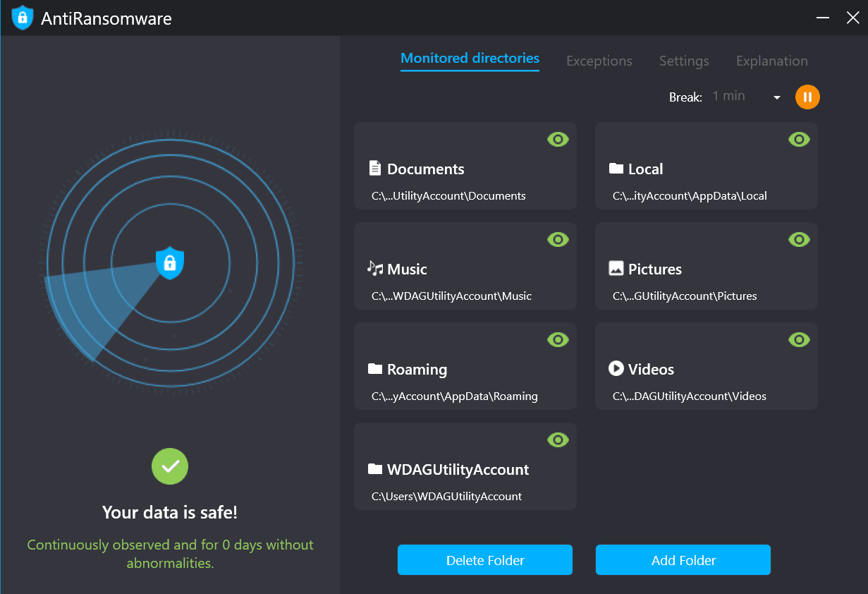Click the Pictures image icon
This screenshot has width=868, height=594.
[616, 268]
